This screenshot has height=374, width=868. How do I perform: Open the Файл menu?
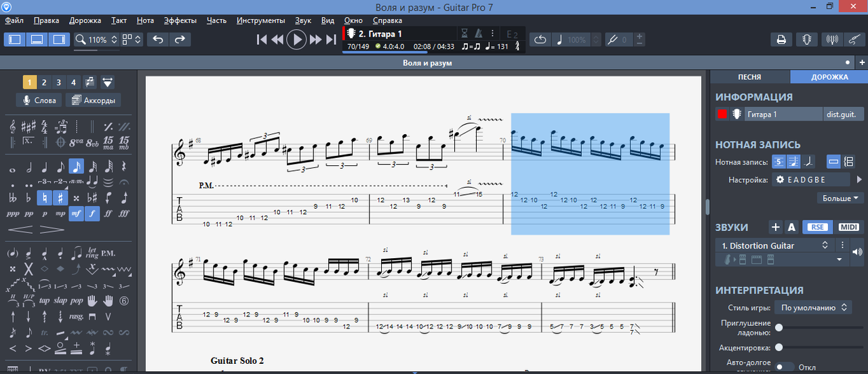click(14, 20)
